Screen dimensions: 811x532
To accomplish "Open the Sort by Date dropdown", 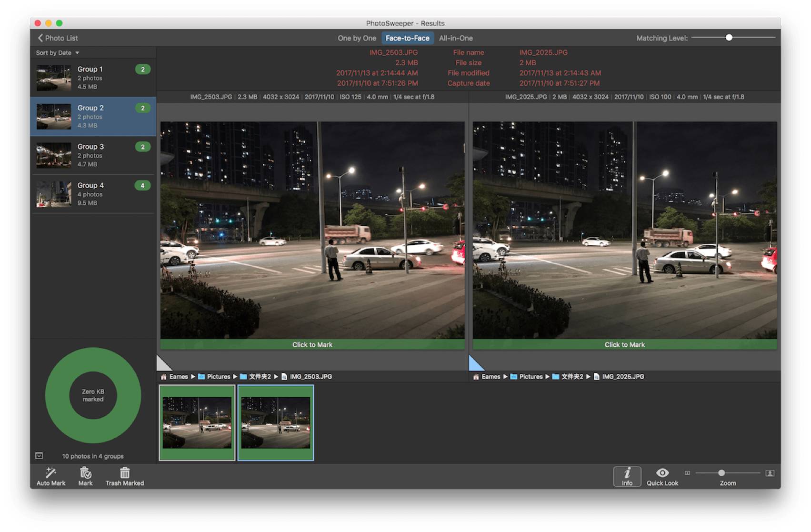I will [x=58, y=53].
